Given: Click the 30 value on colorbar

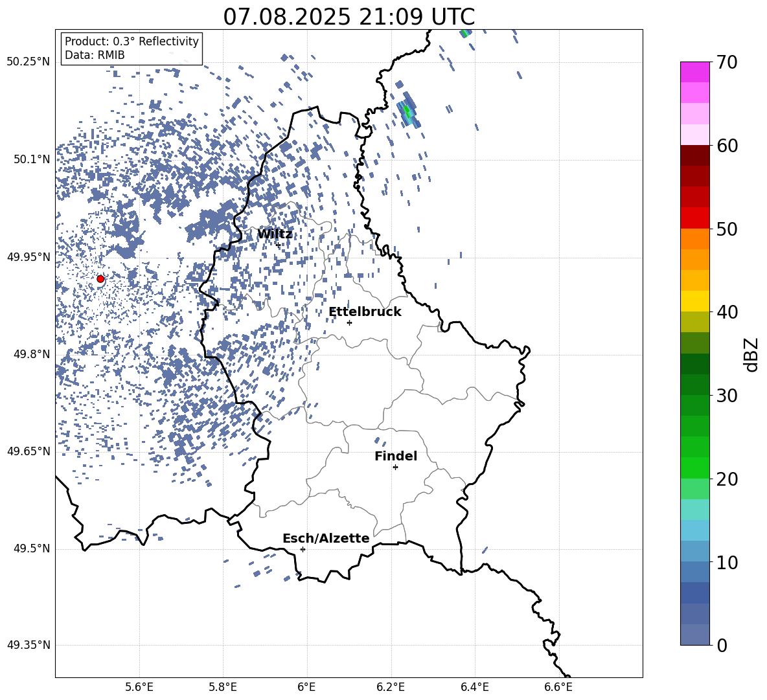Looking at the screenshot, I should pos(726,396).
